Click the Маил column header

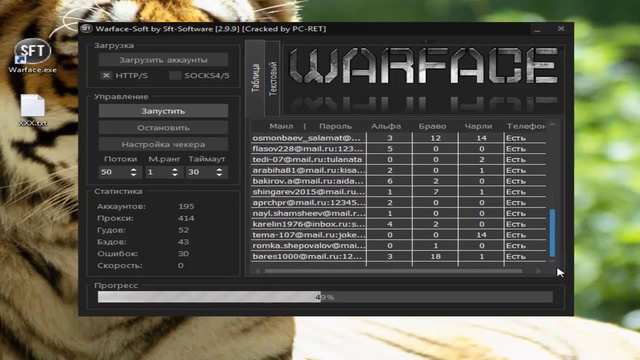[281, 126]
